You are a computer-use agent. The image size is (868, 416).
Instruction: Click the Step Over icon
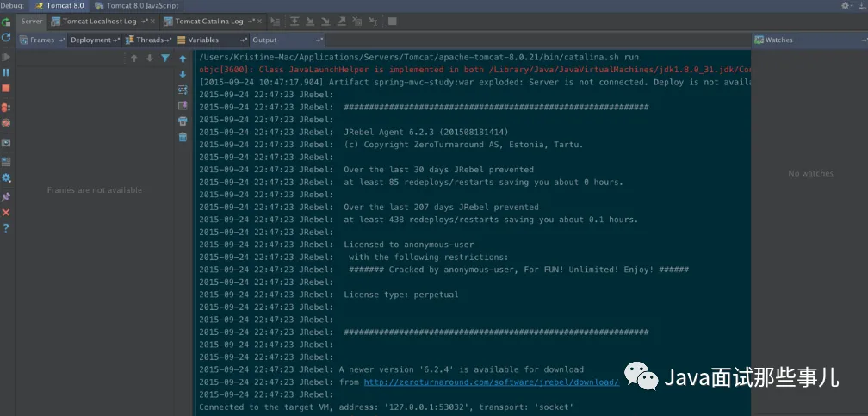tap(294, 21)
